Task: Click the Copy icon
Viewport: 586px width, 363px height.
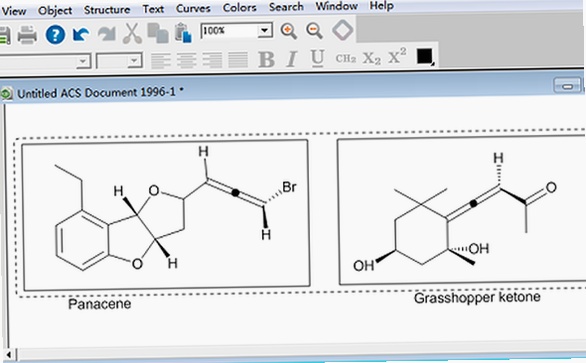Action: pos(158,33)
